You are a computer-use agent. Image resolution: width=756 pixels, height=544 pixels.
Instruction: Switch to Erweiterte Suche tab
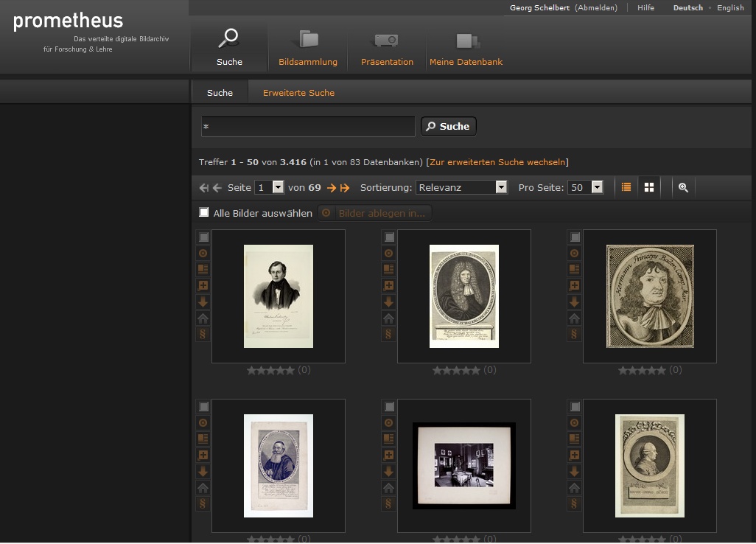pyautogui.click(x=298, y=93)
